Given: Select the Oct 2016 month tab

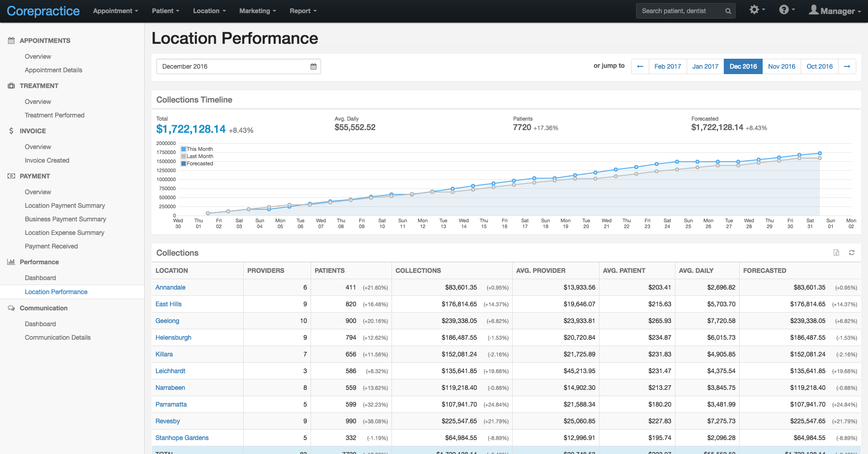Looking at the screenshot, I should 820,66.
